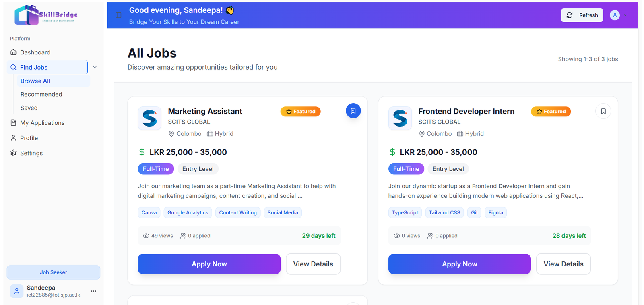
Task: Apply Now for Marketing Assistant
Action: 209,264
